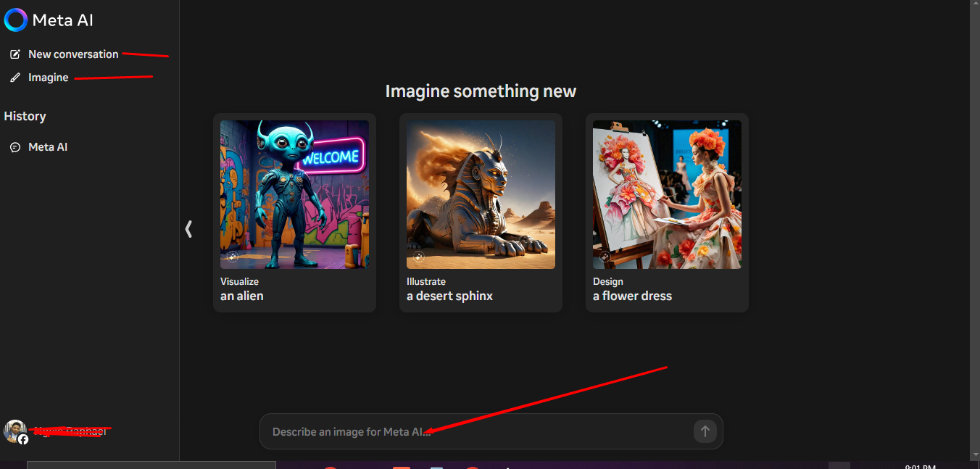Viewport: 980px width, 469px height.
Task: Click the Meta AI logo ring
Action: point(16,20)
